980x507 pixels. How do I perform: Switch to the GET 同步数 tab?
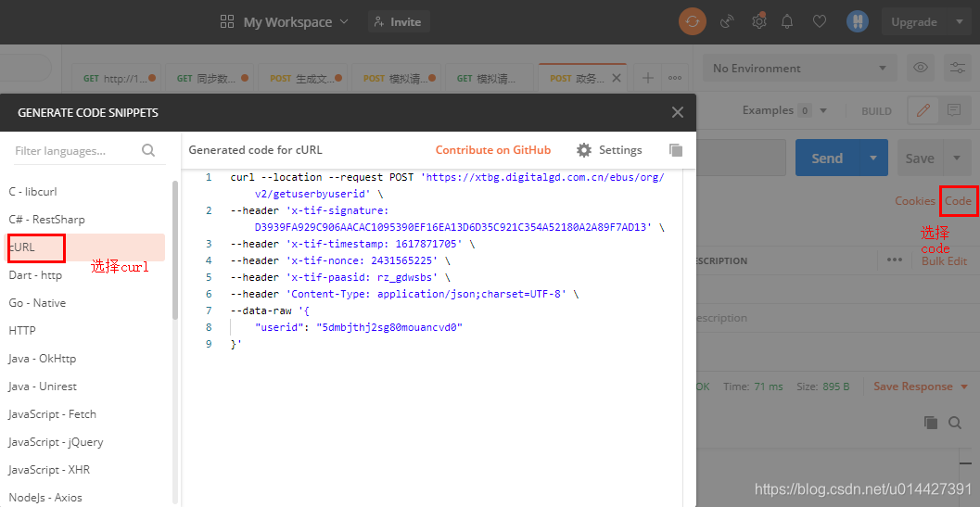tap(210, 78)
